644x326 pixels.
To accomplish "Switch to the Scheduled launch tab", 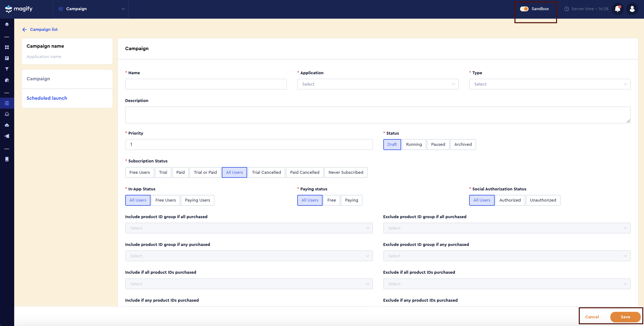I will (47, 98).
